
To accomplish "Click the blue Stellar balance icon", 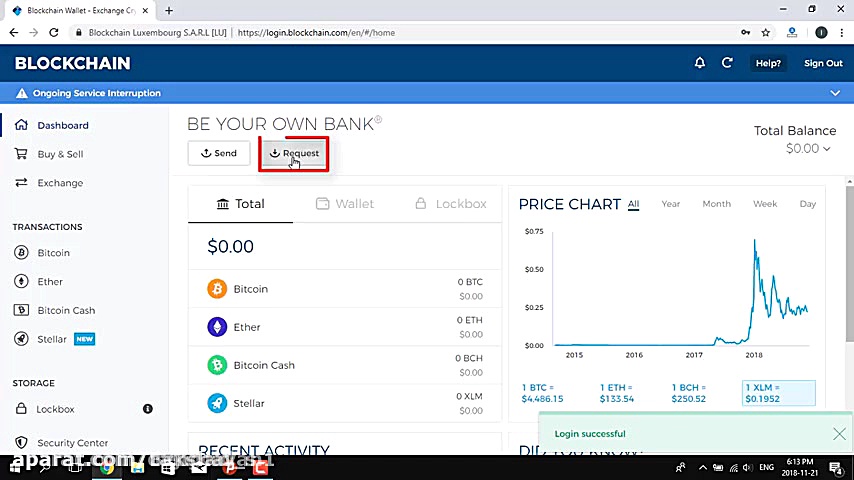I will tap(217, 403).
